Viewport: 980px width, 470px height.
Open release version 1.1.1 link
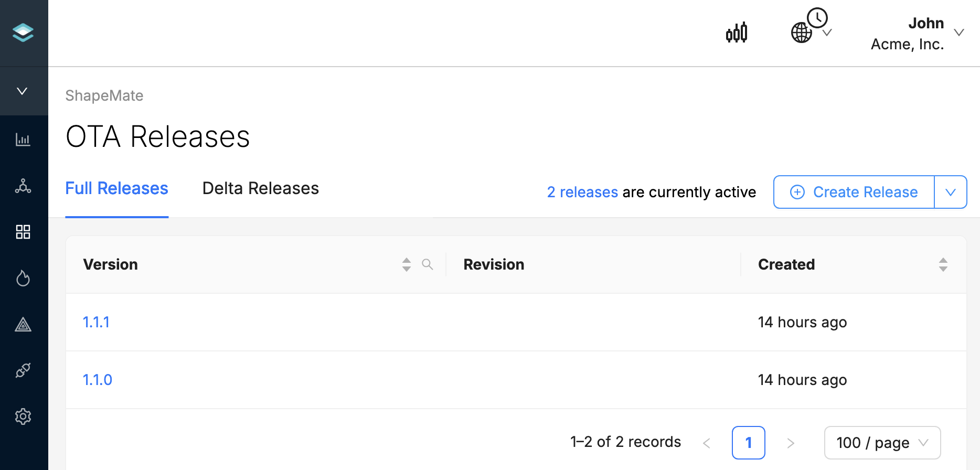tap(97, 322)
